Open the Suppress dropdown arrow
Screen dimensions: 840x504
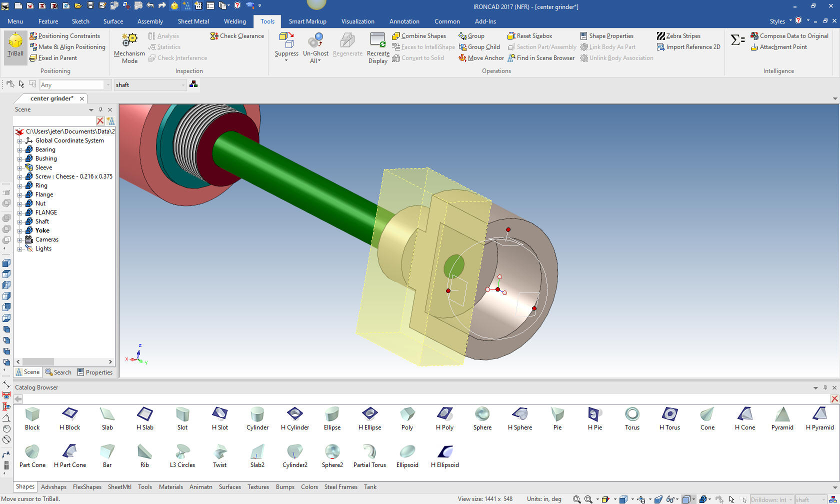286,61
